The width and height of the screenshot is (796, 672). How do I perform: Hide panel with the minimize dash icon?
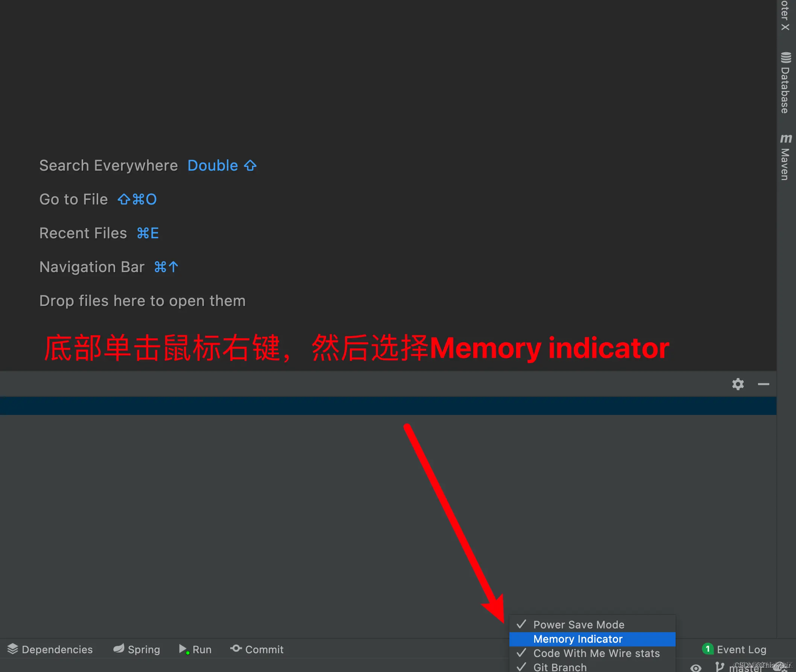[763, 384]
